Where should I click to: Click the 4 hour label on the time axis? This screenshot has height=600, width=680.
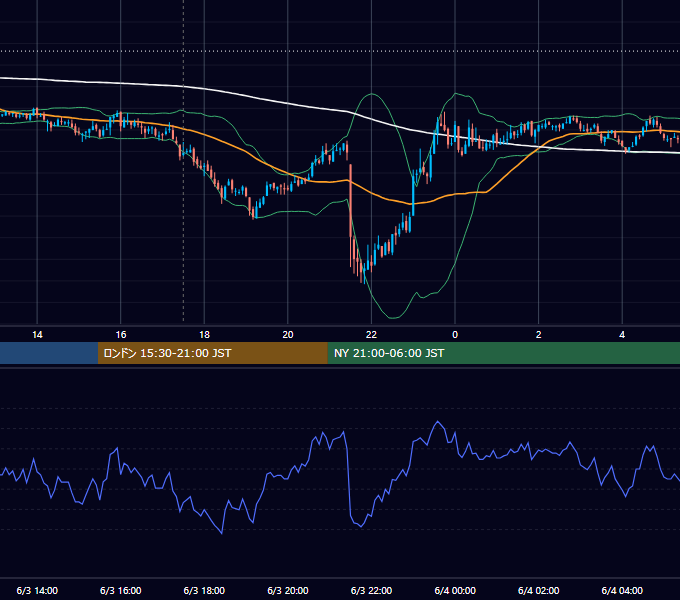[622, 335]
